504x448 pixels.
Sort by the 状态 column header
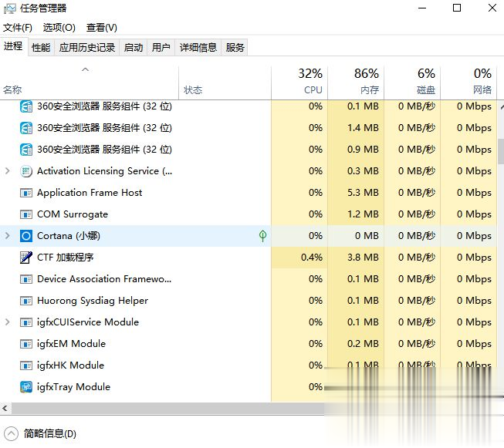point(225,83)
